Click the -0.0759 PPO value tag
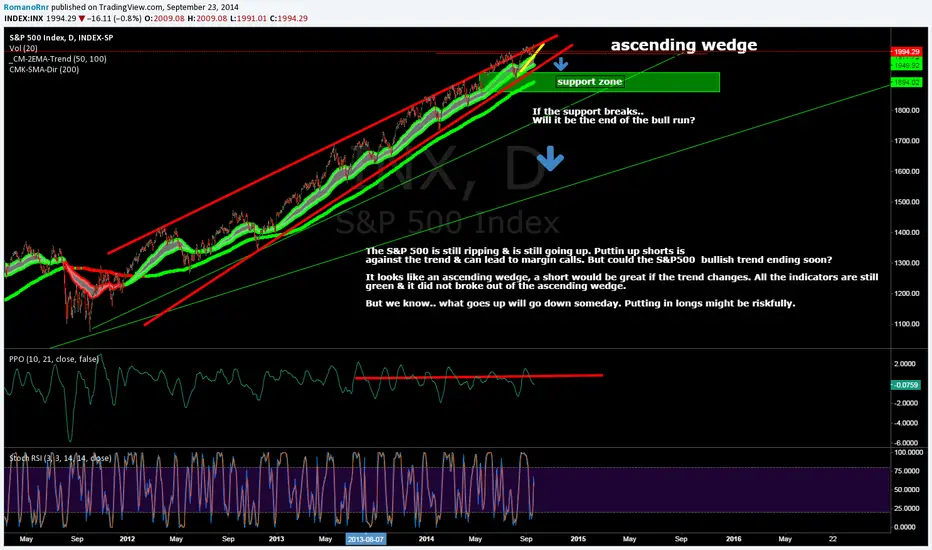Screen dimensions: 932x550 coord(906,385)
